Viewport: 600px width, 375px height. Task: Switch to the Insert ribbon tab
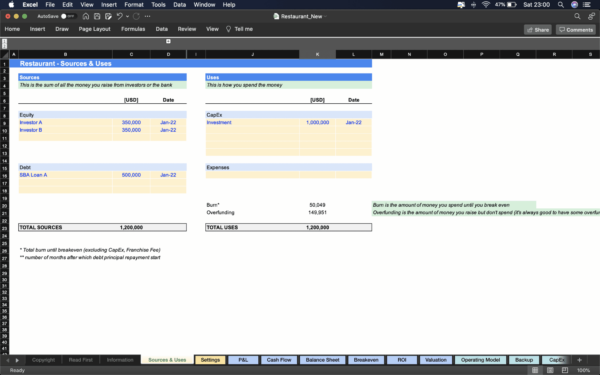[38, 29]
